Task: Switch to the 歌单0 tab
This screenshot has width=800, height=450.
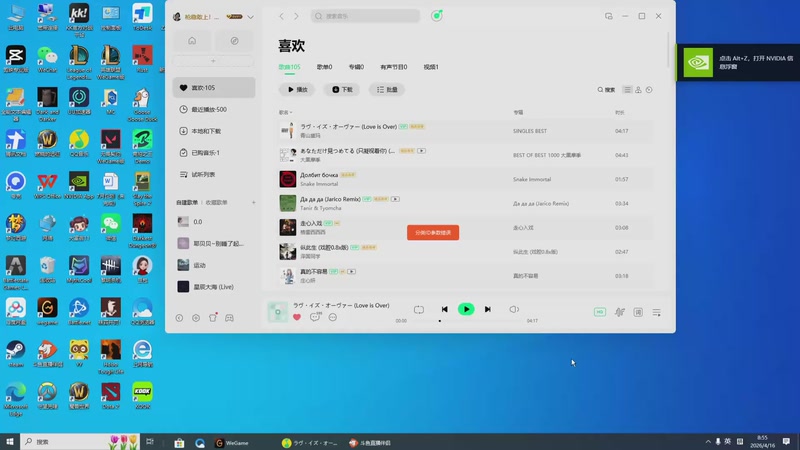Action: [x=324, y=67]
